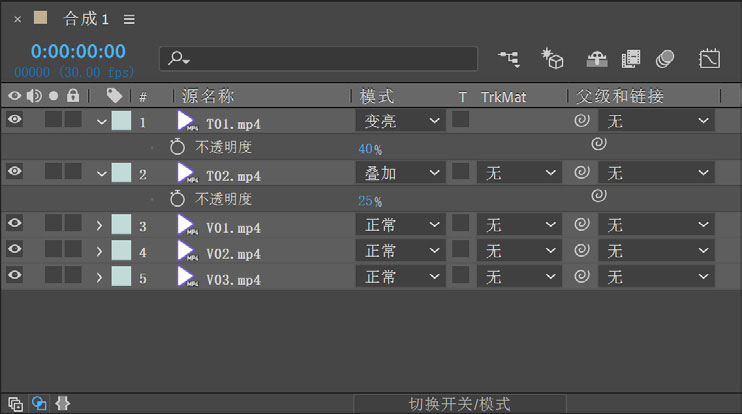
Task: Open the 合成 1 panel menu
Action: click(129, 19)
